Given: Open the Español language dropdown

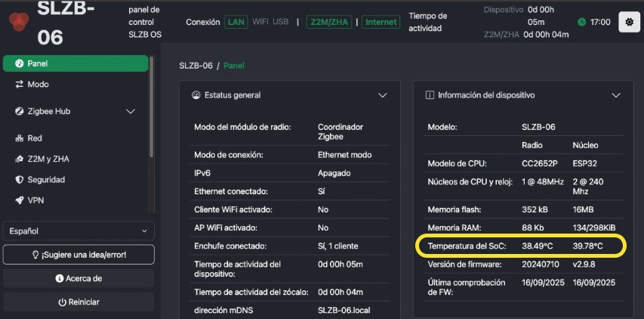Looking at the screenshot, I should pyautogui.click(x=79, y=231).
